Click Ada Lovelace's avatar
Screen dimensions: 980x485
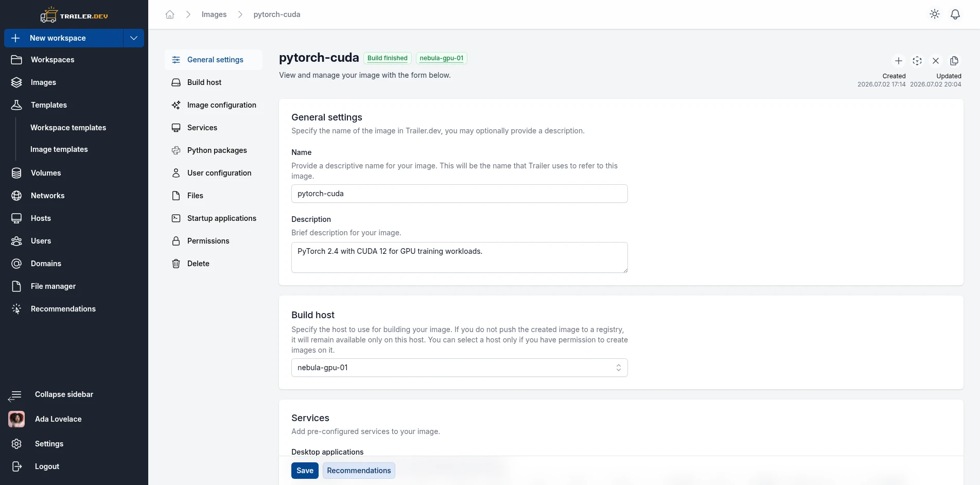pyautogui.click(x=16, y=419)
